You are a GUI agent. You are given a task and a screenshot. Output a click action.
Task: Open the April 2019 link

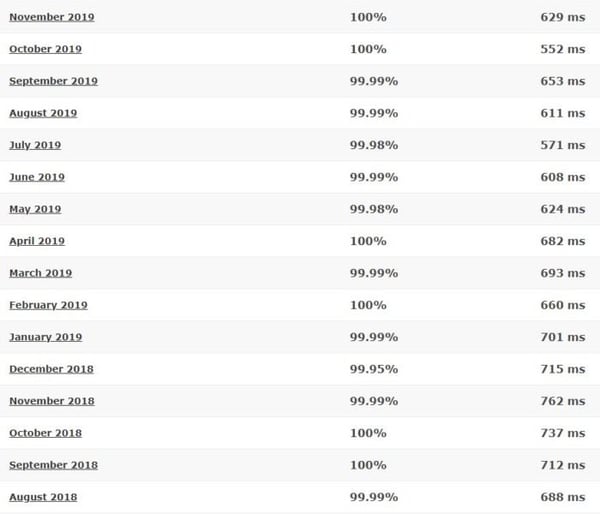click(x=37, y=241)
